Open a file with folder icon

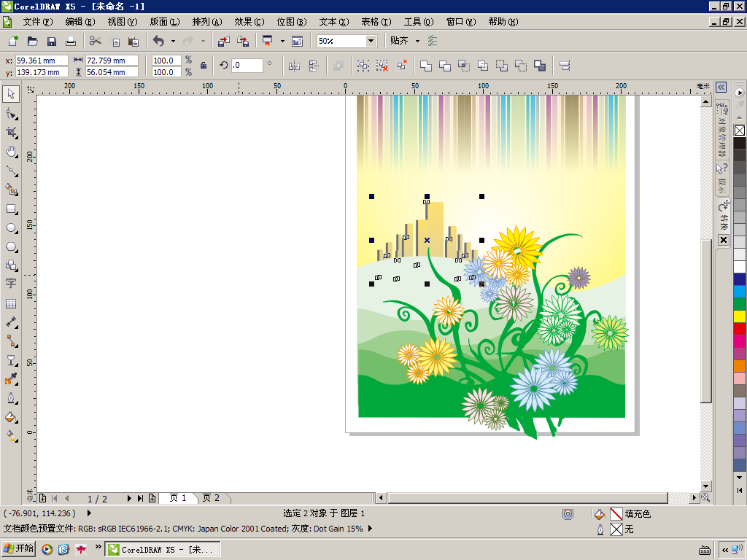click(x=32, y=41)
